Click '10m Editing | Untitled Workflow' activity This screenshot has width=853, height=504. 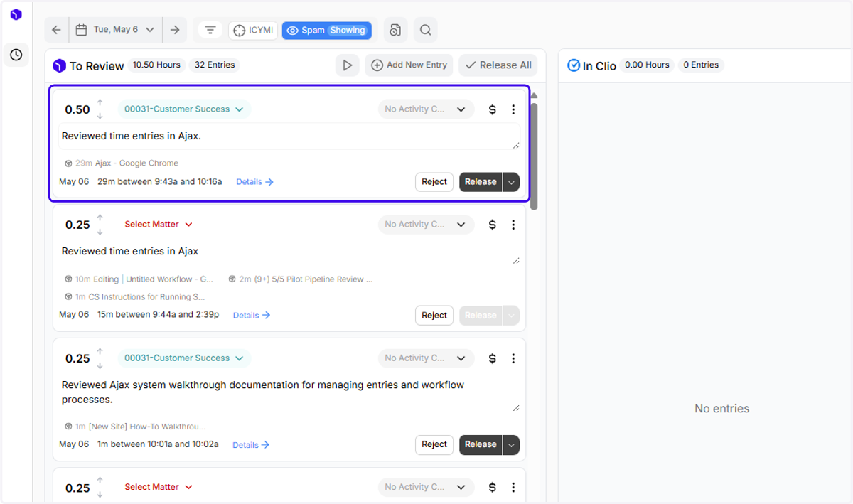(139, 279)
